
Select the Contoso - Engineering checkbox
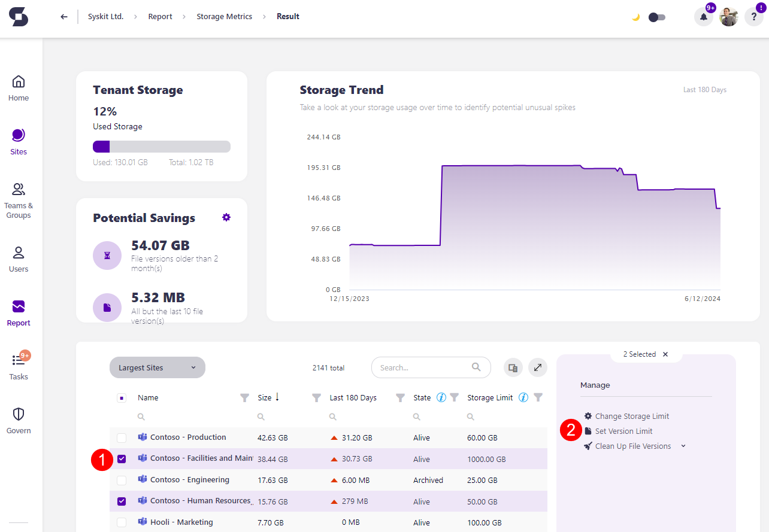click(x=122, y=479)
